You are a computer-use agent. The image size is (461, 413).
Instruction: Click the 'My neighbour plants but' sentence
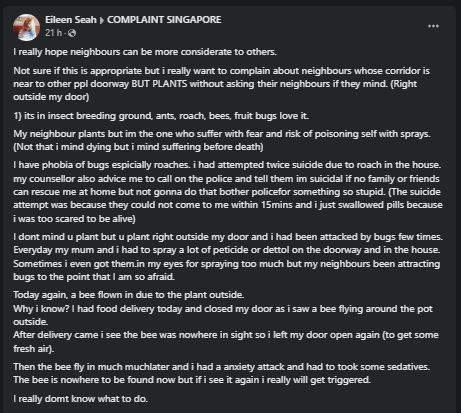[222, 134]
